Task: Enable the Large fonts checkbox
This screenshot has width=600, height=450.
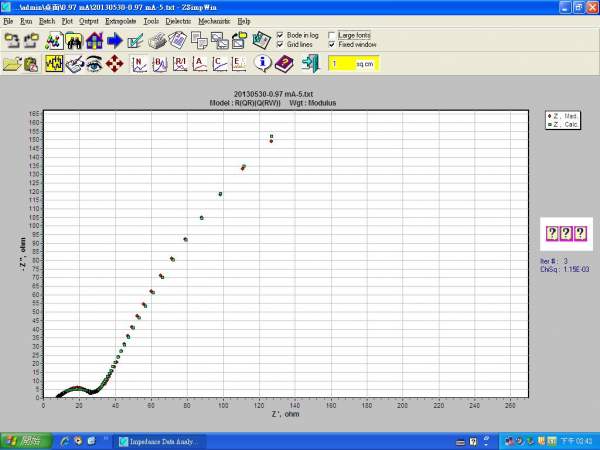Action: (331, 35)
